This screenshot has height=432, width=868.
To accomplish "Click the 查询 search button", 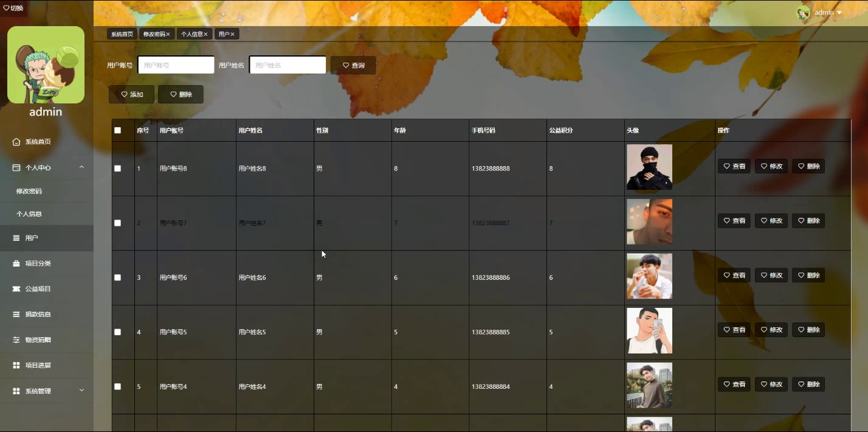I will point(353,65).
